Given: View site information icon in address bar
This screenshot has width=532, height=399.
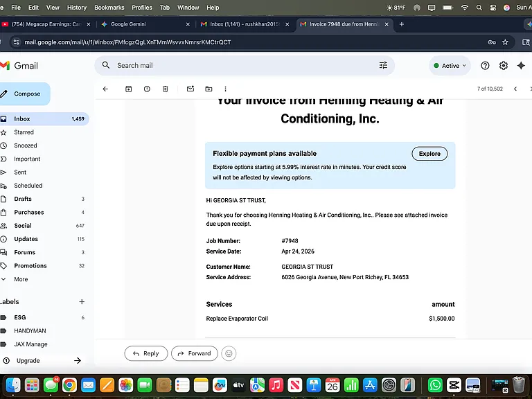Looking at the screenshot, I should 16,42.
